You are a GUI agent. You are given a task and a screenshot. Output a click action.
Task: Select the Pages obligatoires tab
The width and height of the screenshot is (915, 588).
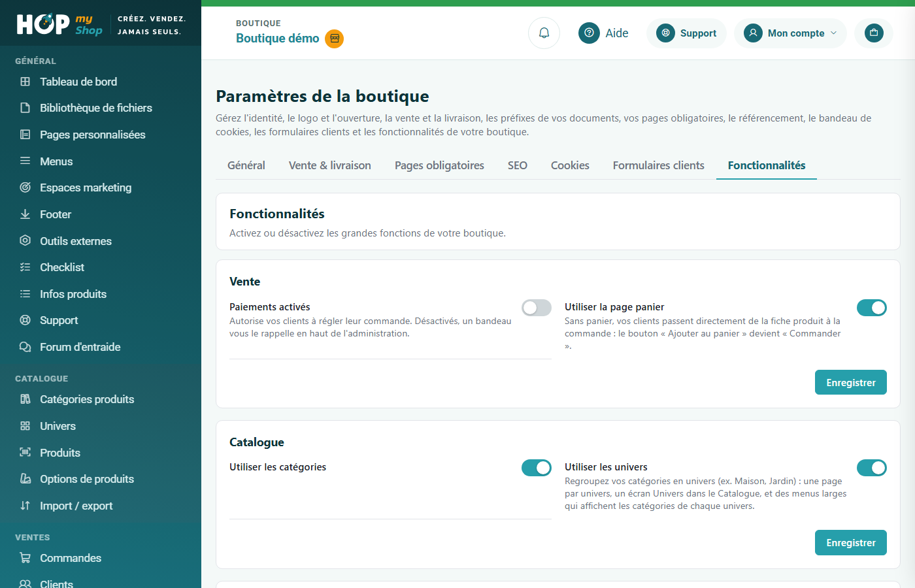coord(439,165)
